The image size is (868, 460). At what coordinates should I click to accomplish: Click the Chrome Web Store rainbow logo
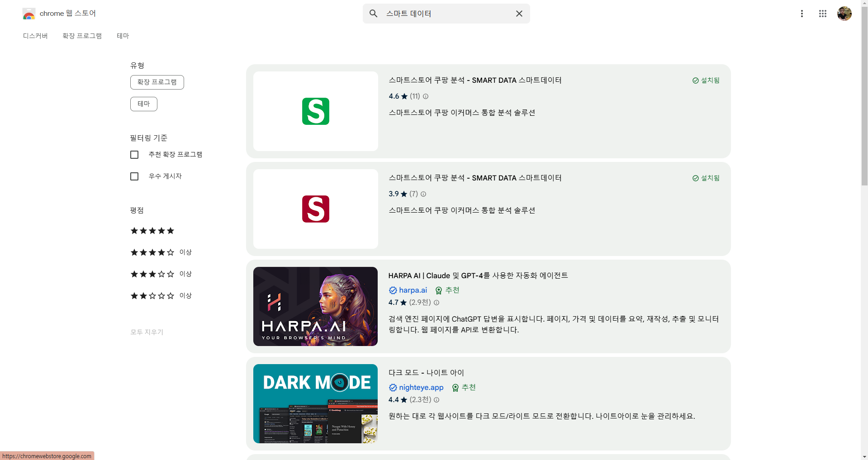coord(29,14)
